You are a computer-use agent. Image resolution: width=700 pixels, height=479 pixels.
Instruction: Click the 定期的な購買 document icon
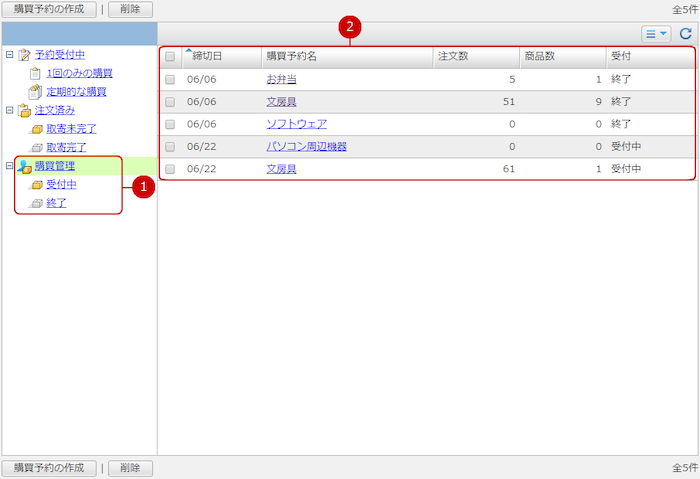pos(36,92)
